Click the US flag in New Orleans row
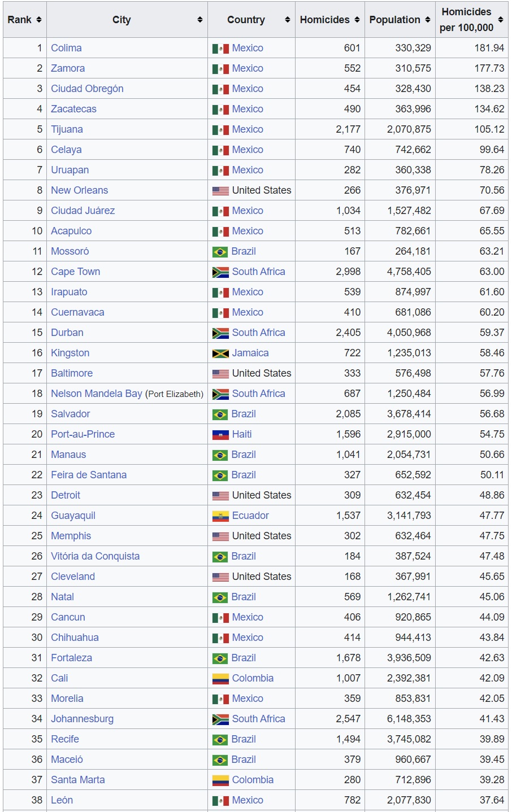Viewport: 512px width, 812px height. [x=220, y=191]
